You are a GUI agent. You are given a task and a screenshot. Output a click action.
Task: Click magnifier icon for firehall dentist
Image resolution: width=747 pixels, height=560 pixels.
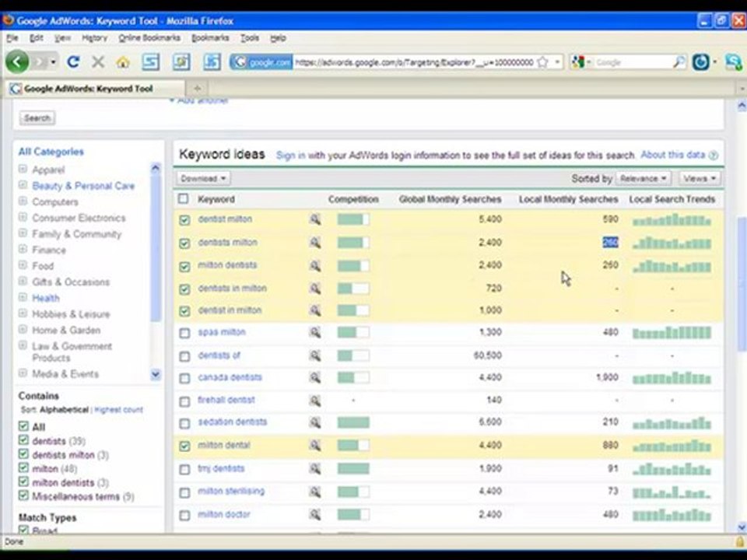315,401
